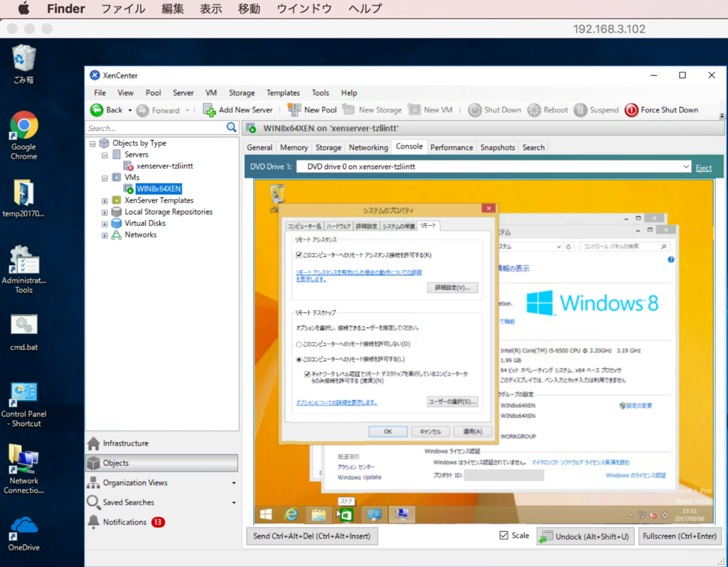Click the search magnifier icon
The height and width of the screenshot is (567, 728).
[231, 128]
